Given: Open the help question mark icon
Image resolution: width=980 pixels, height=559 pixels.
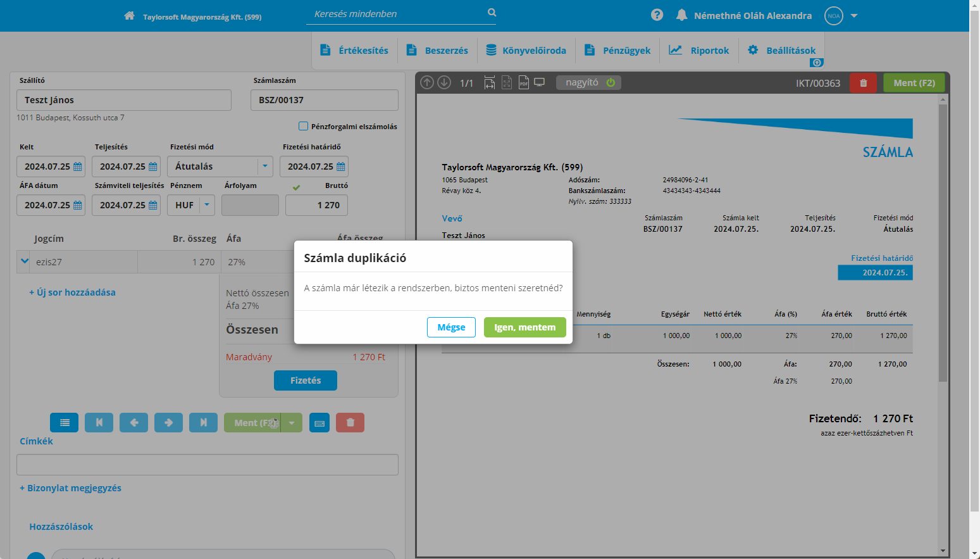Looking at the screenshot, I should click(x=657, y=15).
